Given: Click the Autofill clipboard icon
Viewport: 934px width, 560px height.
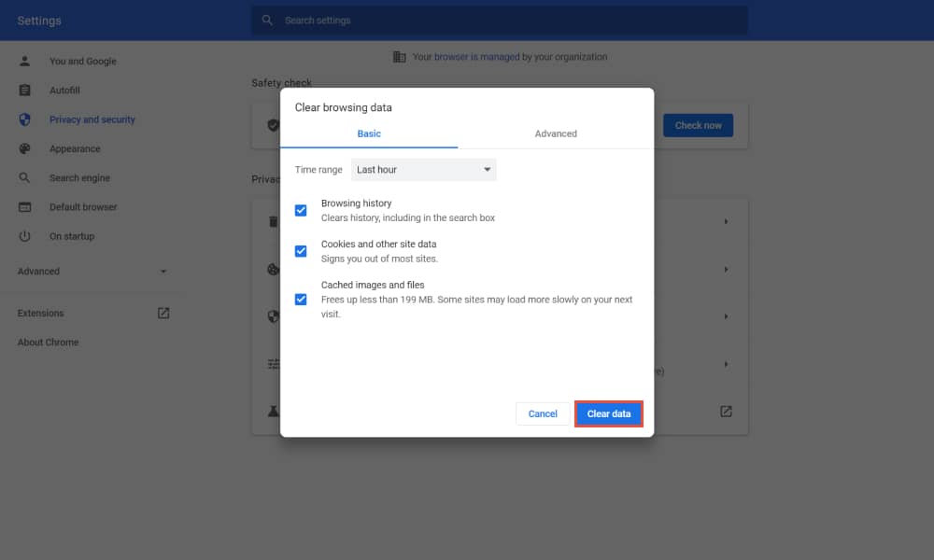Looking at the screenshot, I should click(24, 90).
